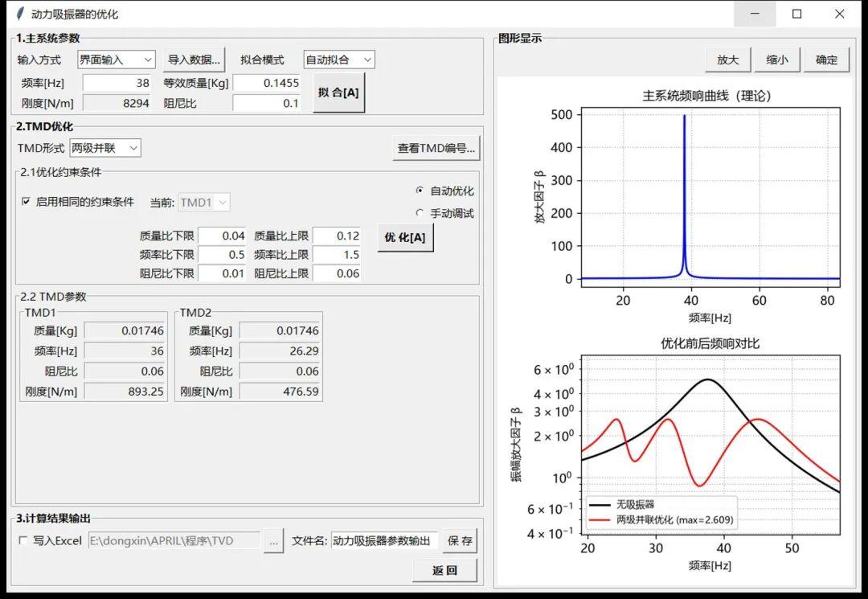Click the 刚度[N/m] field showing 8294
This screenshot has height=599, width=868.
(x=117, y=103)
